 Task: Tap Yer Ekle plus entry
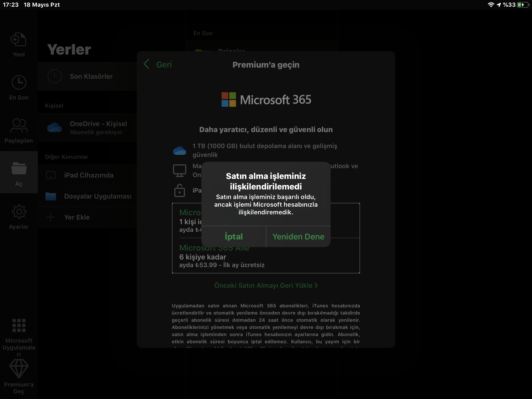pos(77,217)
